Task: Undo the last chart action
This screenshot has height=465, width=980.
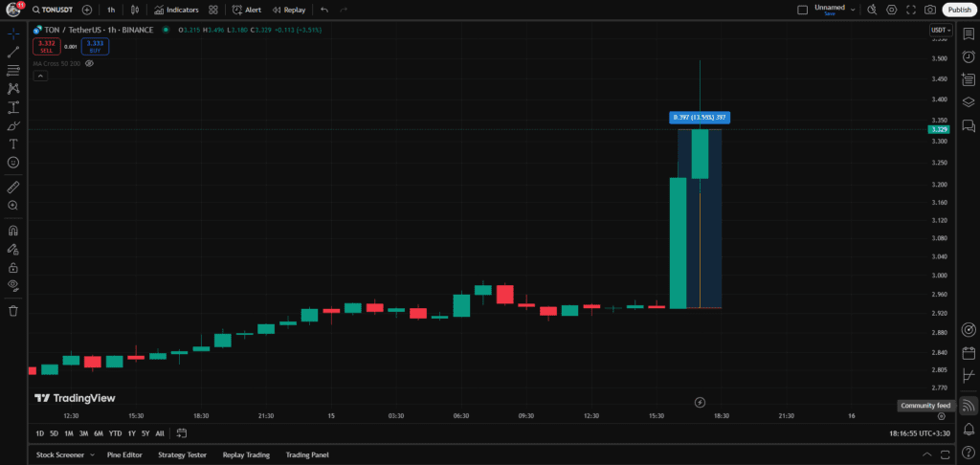Action: click(323, 10)
